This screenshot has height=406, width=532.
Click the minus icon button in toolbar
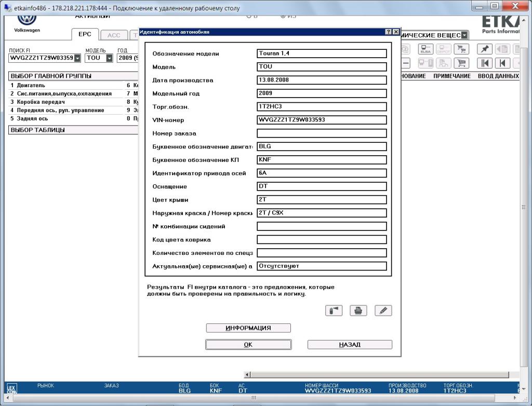pyautogui.click(x=405, y=63)
